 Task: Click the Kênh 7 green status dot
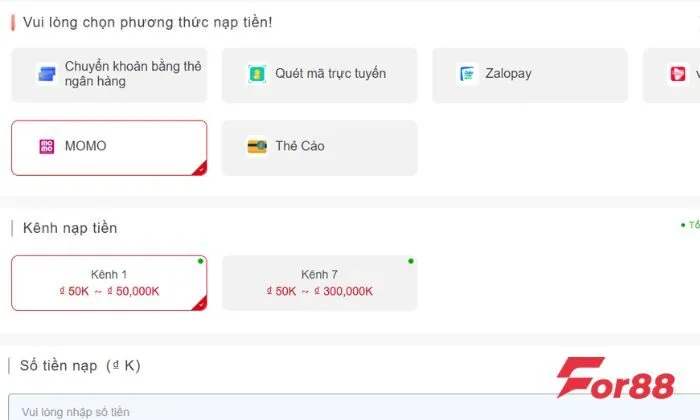[411, 261]
